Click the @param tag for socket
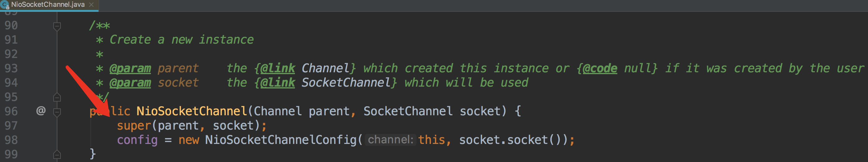This screenshot has height=162, width=868. (x=130, y=83)
